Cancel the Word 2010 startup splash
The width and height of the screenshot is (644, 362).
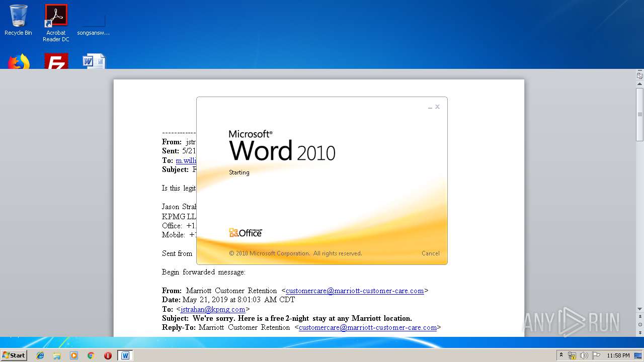[x=430, y=253]
